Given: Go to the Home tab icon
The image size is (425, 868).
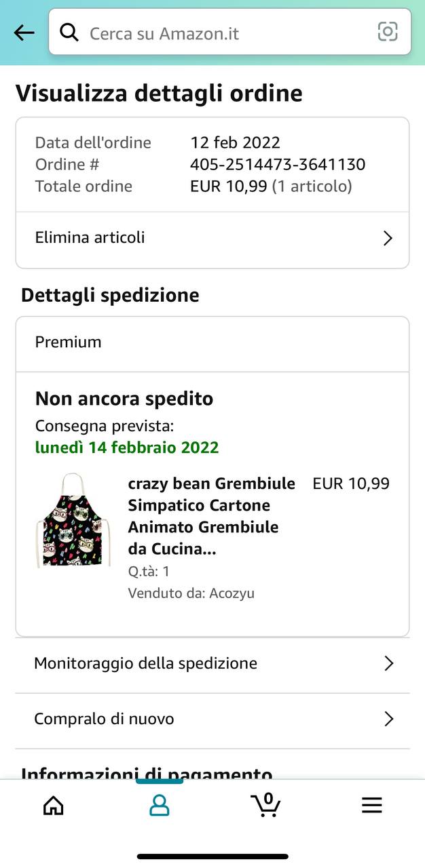Looking at the screenshot, I should (53, 805).
